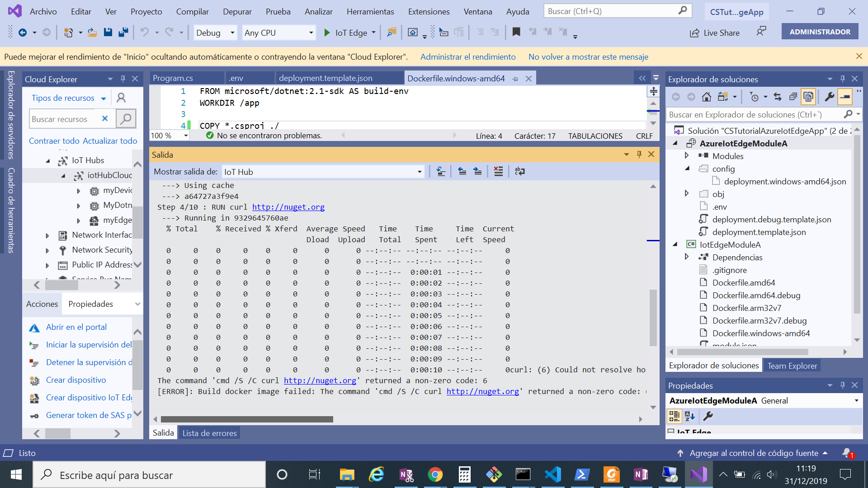The height and width of the screenshot is (488, 868).
Task: Change the editor zoom level from 100%
Action: coord(169,135)
